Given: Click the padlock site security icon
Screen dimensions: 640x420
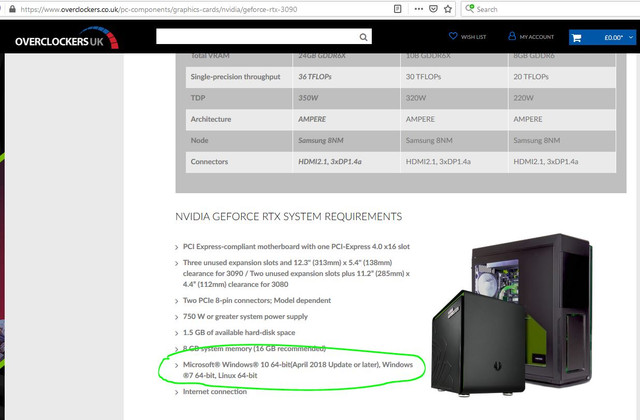Looking at the screenshot, I should pos(12,9).
